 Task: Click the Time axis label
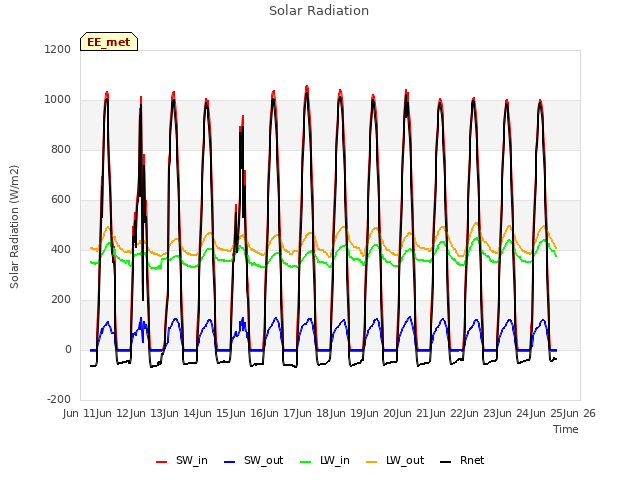(566, 429)
